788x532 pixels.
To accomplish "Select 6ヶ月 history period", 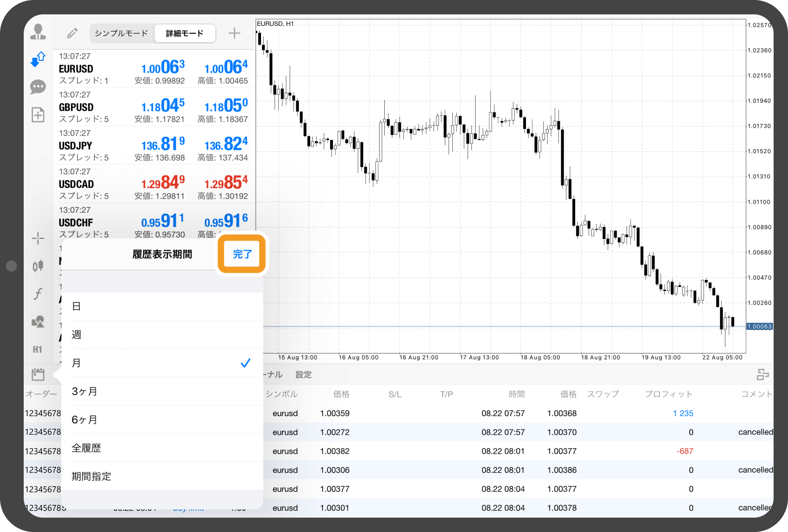I will [162, 420].
